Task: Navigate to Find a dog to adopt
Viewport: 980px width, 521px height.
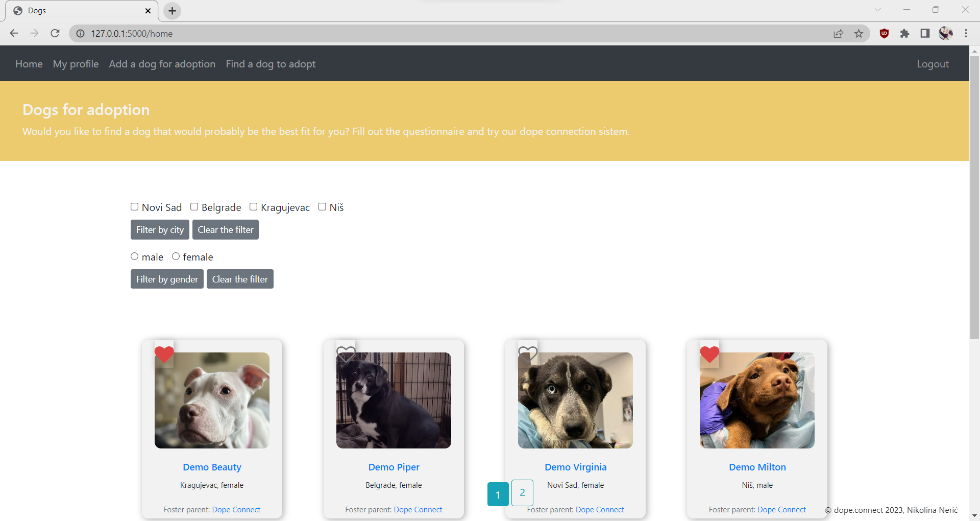Action: point(271,64)
